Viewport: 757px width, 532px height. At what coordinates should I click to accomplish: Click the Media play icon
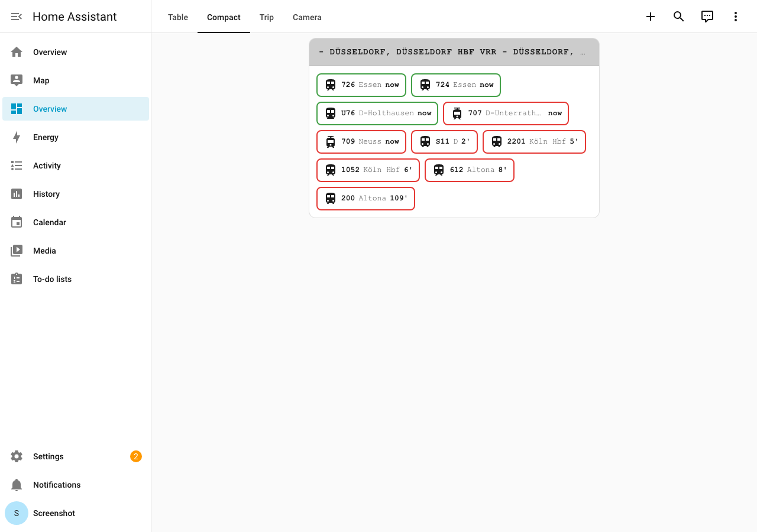point(17,251)
